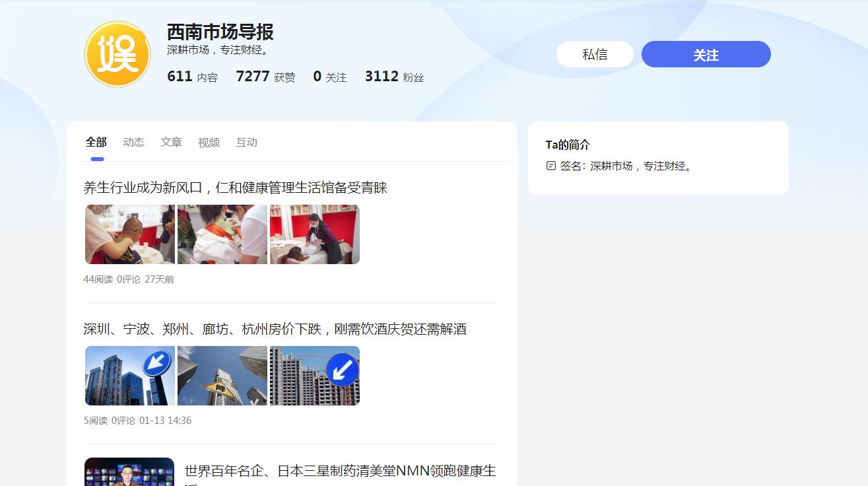
Task: Select the 全部 tab
Action: (x=96, y=142)
